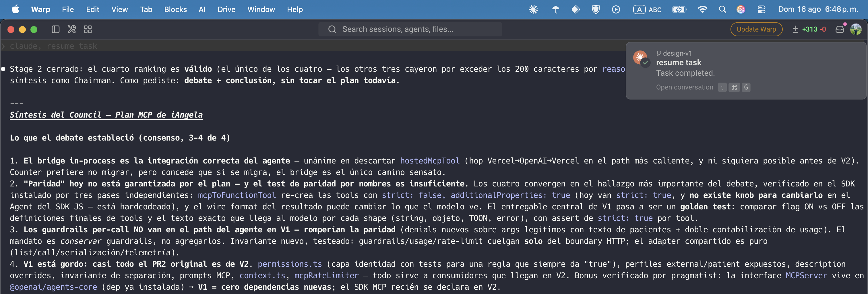868x294 pixels.
Task: Open the File menu
Action: tap(68, 9)
